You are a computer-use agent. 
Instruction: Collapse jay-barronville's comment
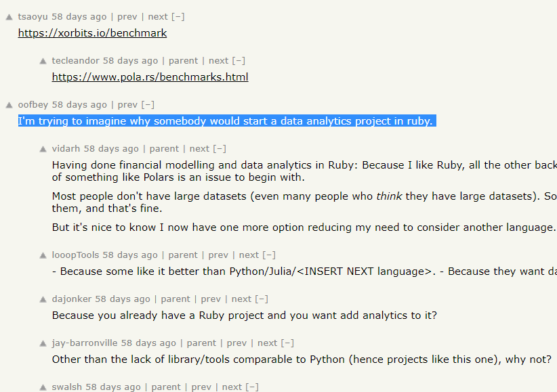(287, 343)
